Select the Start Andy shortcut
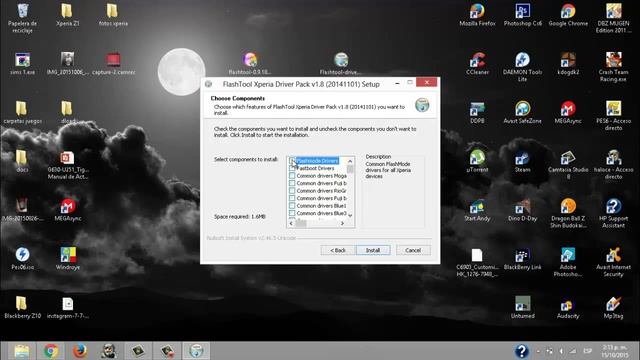 coord(477,210)
